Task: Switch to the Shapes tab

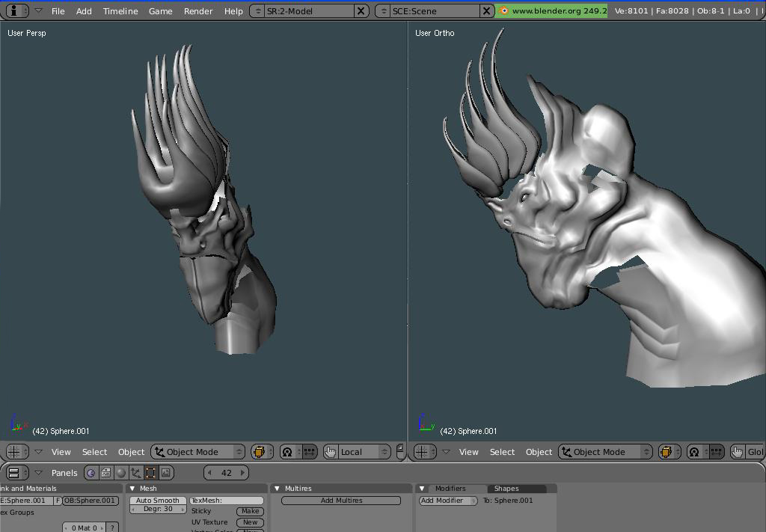Action: pyautogui.click(x=506, y=489)
